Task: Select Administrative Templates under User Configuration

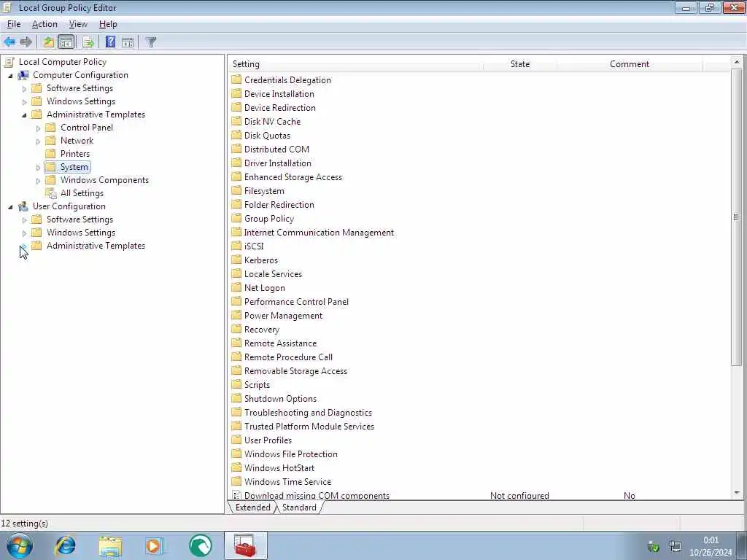Action: coord(96,246)
